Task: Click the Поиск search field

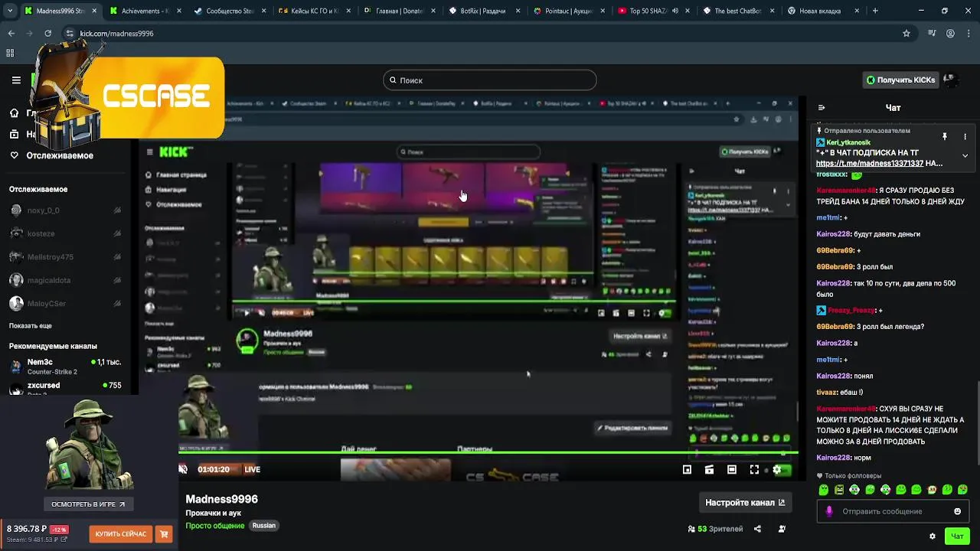Action: [490, 80]
